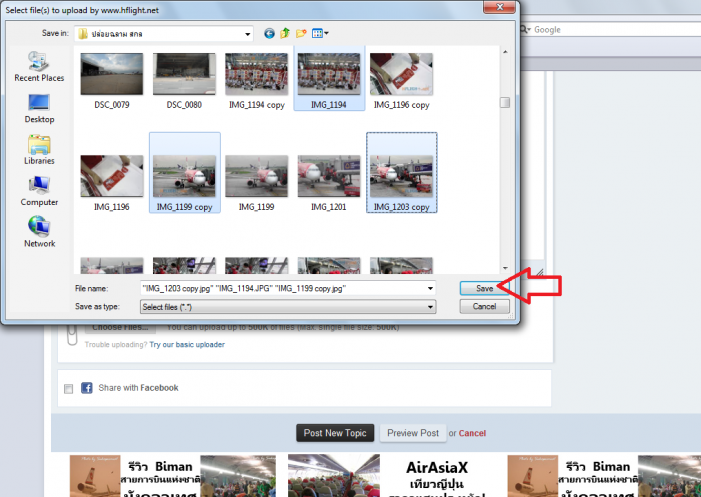This screenshot has width=701, height=497.
Task: Expand the File name dropdown
Action: (x=430, y=288)
